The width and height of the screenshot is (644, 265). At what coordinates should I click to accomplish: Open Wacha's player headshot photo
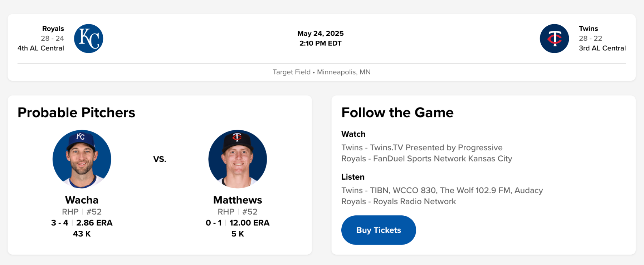coord(82,159)
